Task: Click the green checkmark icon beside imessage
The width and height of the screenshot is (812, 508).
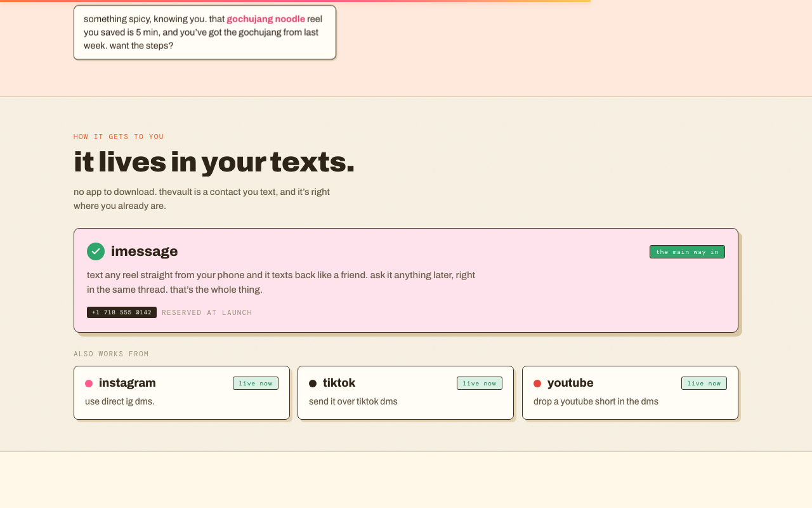Action: 96,251
